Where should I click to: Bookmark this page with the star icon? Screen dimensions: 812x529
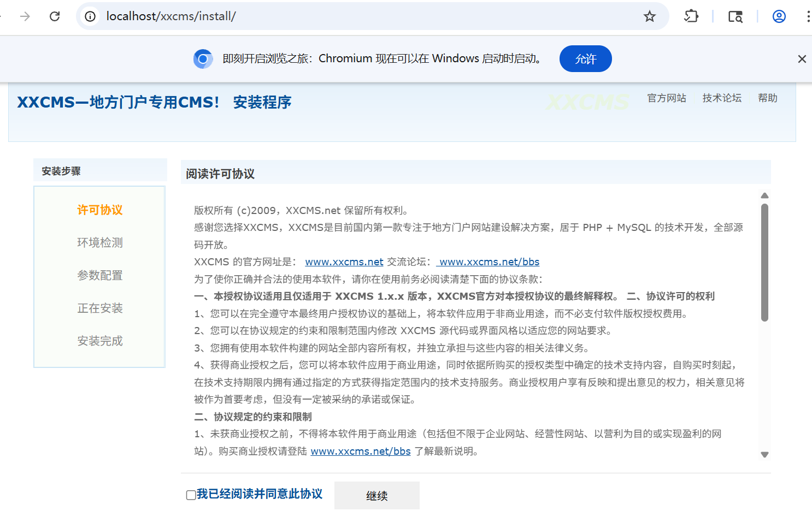coord(649,16)
